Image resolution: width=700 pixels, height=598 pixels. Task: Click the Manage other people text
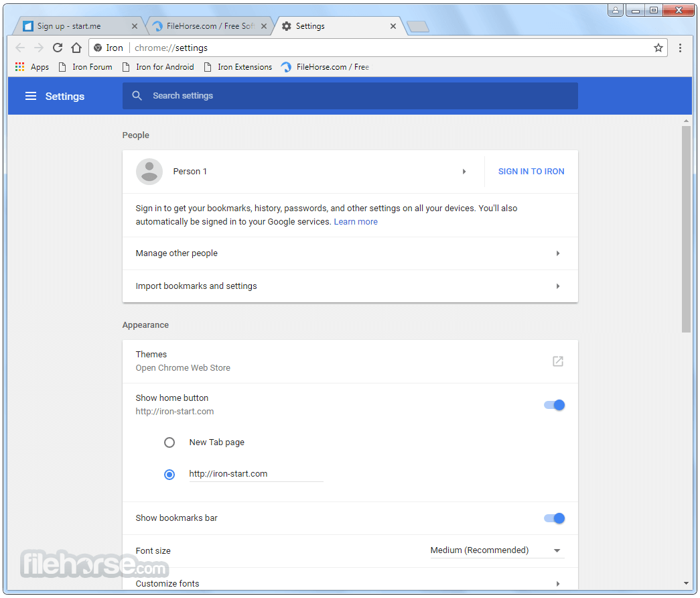[x=177, y=253]
